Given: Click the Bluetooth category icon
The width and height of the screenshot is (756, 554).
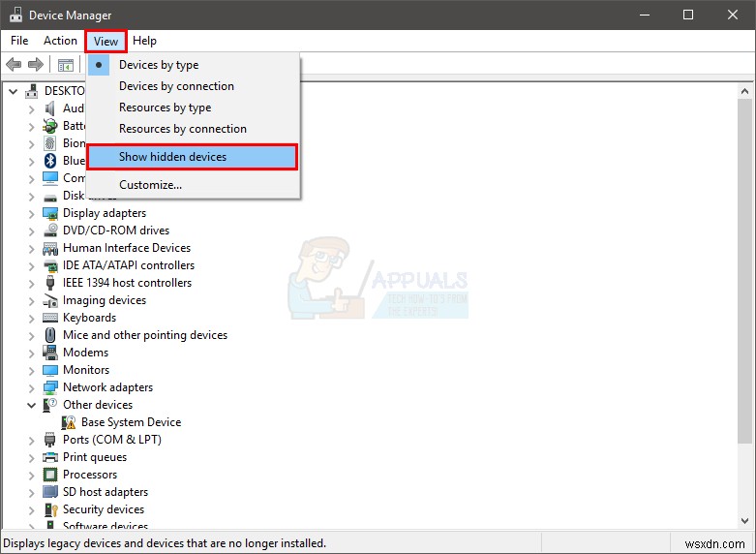Looking at the screenshot, I should coord(50,160).
